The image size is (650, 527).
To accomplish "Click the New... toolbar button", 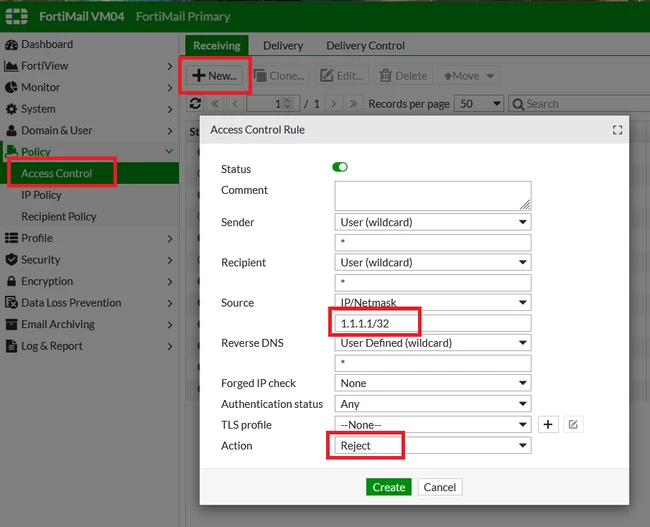I will [214, 75].
